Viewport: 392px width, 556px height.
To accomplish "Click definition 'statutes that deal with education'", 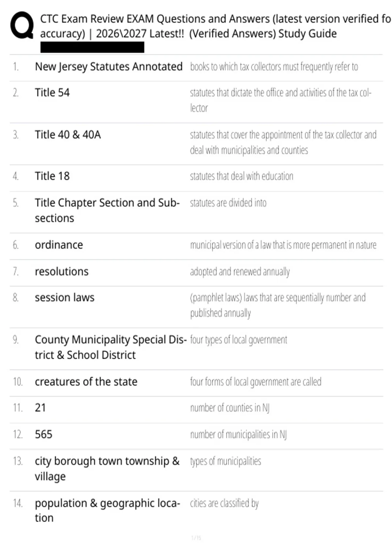I will coord(242,176).
